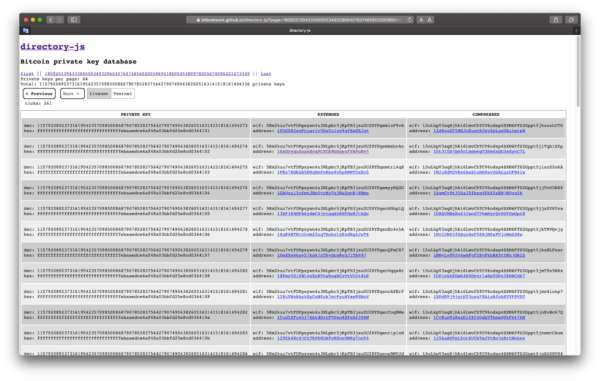
Task: Go forward with Safari's forward arrow
Action: pyautogui.click(x=60, y=20)
